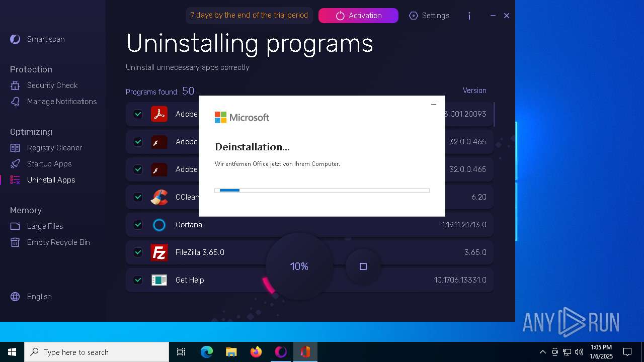Change the English language setting
Viewport: 644px width, 362px height.
click(x=39, y=297)
